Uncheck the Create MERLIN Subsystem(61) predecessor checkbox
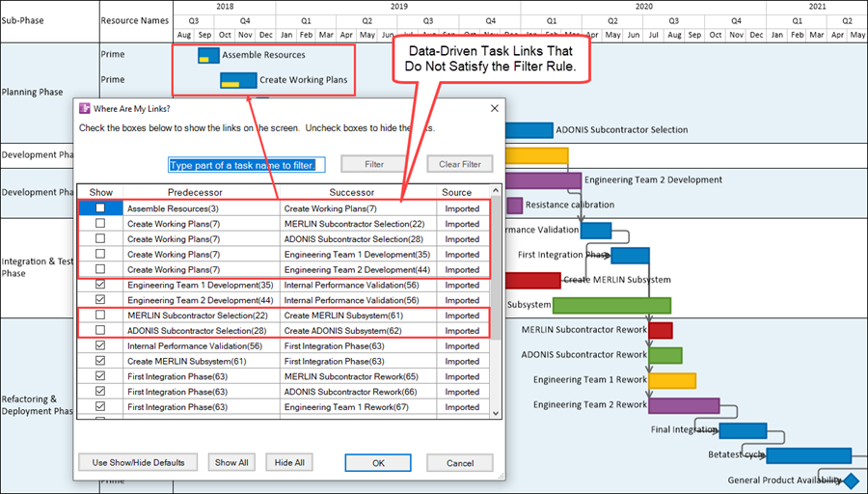Screen dimensions: 868x494 pyautogui.click(x=100, y=361)
